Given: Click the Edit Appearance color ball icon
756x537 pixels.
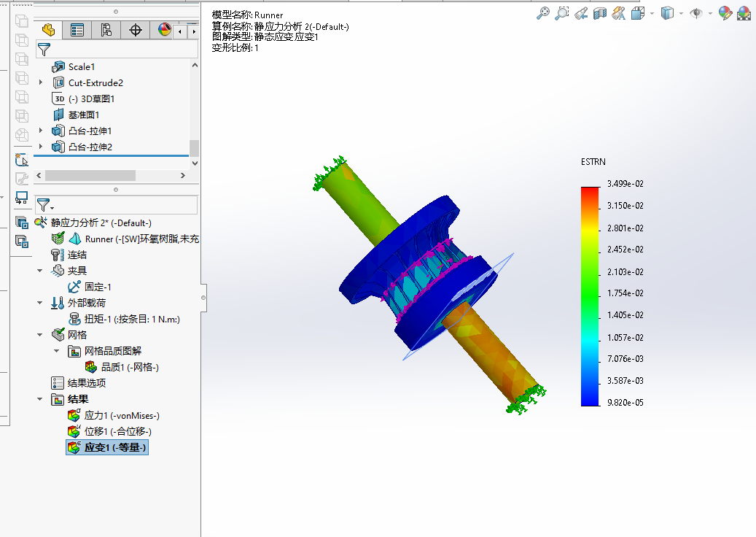Looking at the screenshot, I should (725, 13).
